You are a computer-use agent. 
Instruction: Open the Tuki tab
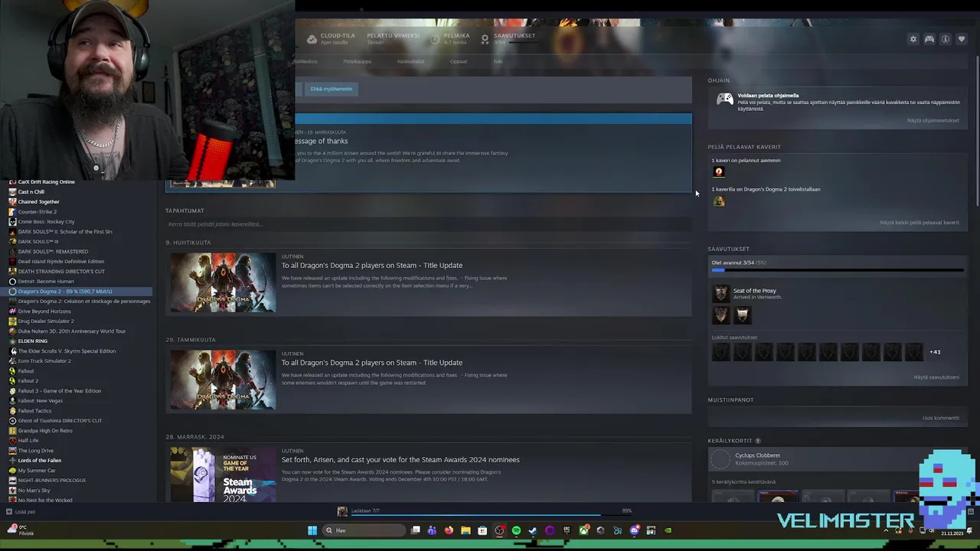point(498,61)
